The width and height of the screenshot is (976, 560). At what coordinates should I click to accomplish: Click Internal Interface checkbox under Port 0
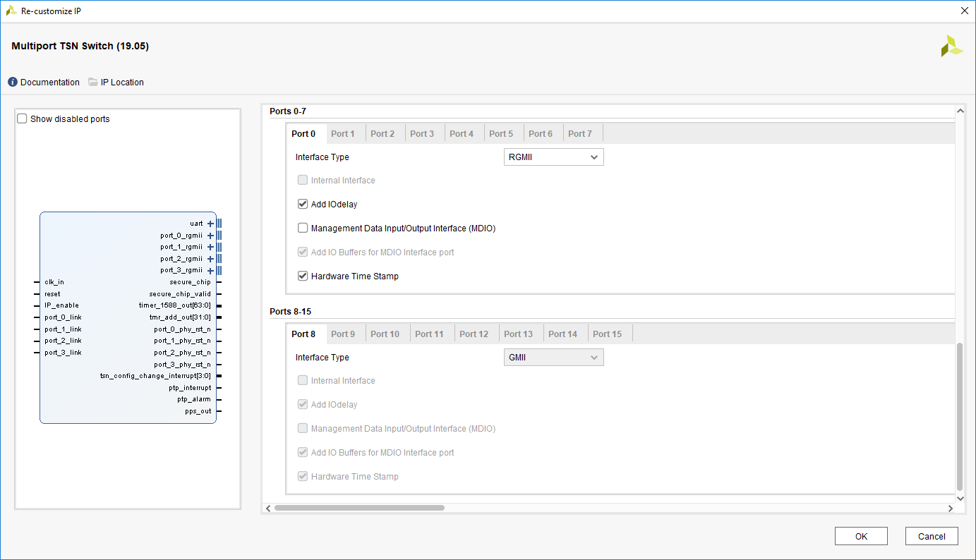(x=303, y=181)
